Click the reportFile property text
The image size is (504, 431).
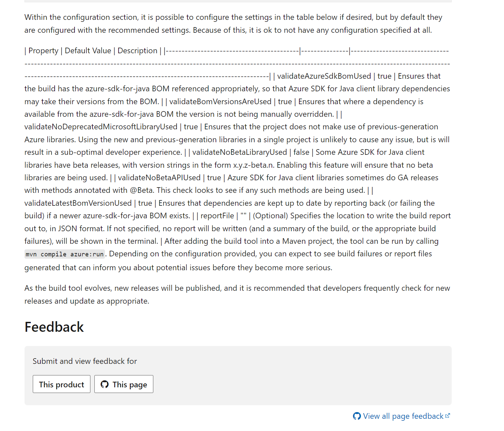[218, 216]
